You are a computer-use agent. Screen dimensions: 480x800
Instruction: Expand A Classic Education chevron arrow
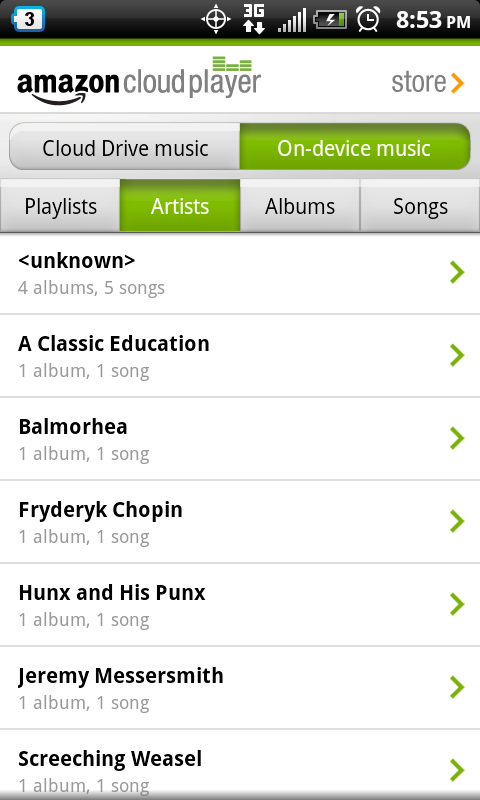[457, 355]
